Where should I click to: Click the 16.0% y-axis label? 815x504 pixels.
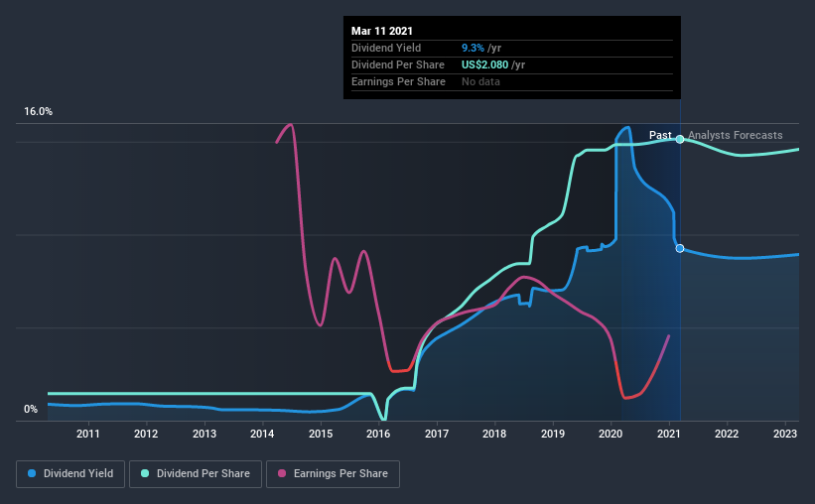pos(38,112)
